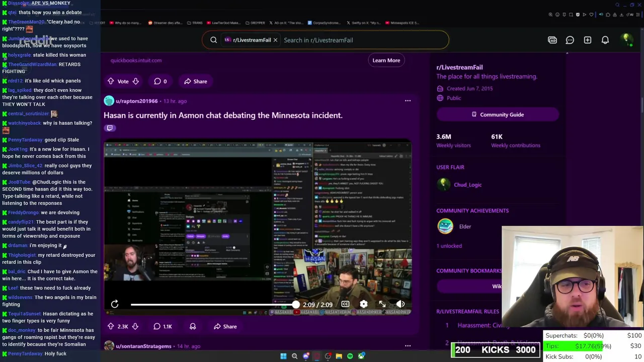This screenshot has width=644, height=362.
Task: Click the search magnifier icon in Reddit search bar
Action: coord(213,40)
